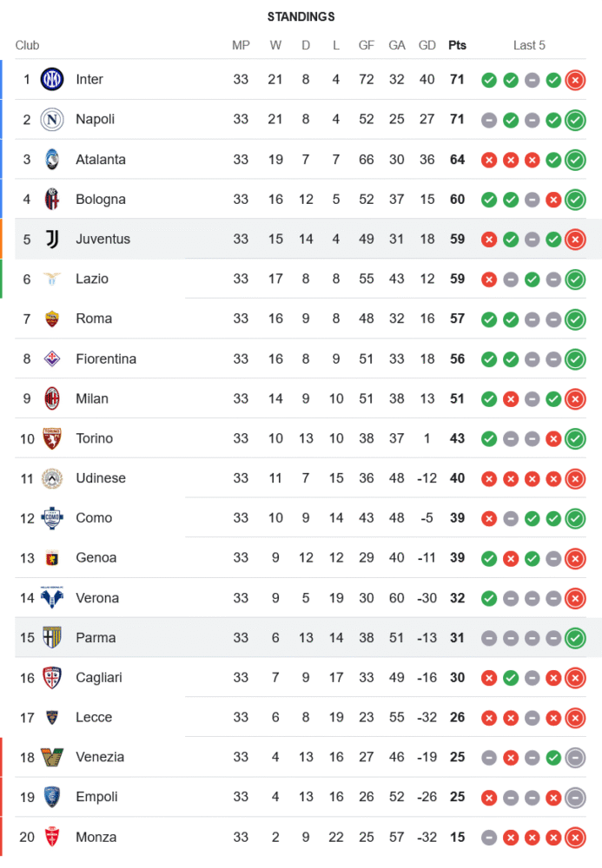The height and width of the screenshot is (868, 602).
Task: Open the Bologna team link
Action: (101, 200)
